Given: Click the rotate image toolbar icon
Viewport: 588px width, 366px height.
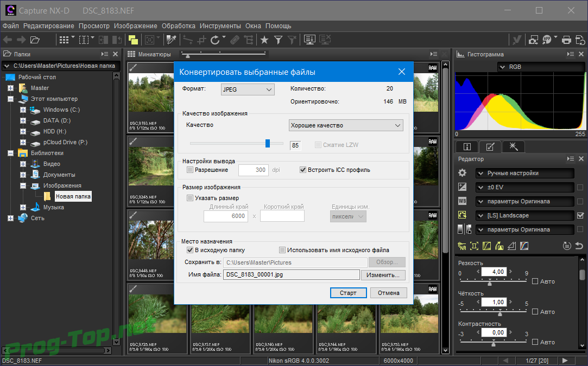Looking at the screenshot, I should point(216,40).
